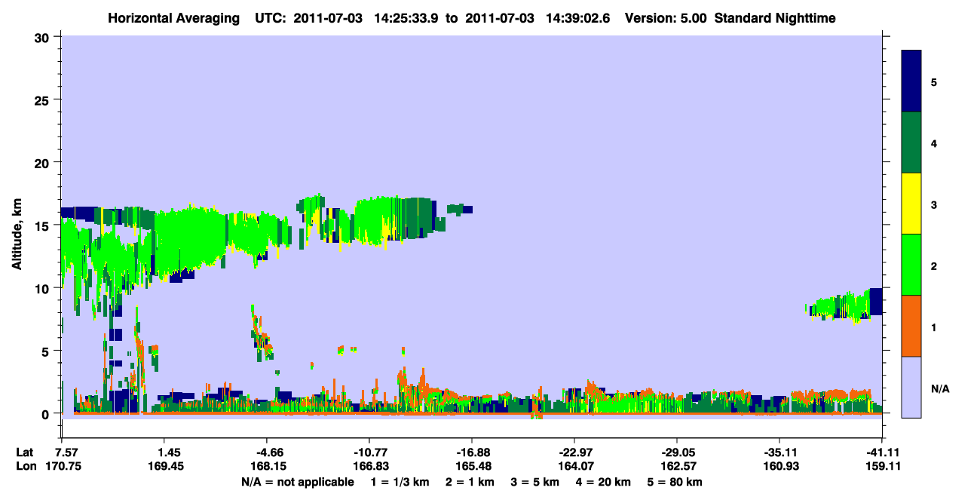980x503 pixels.
Task: Click the altitude tick label 10
Action: click(x=41, y=288)
